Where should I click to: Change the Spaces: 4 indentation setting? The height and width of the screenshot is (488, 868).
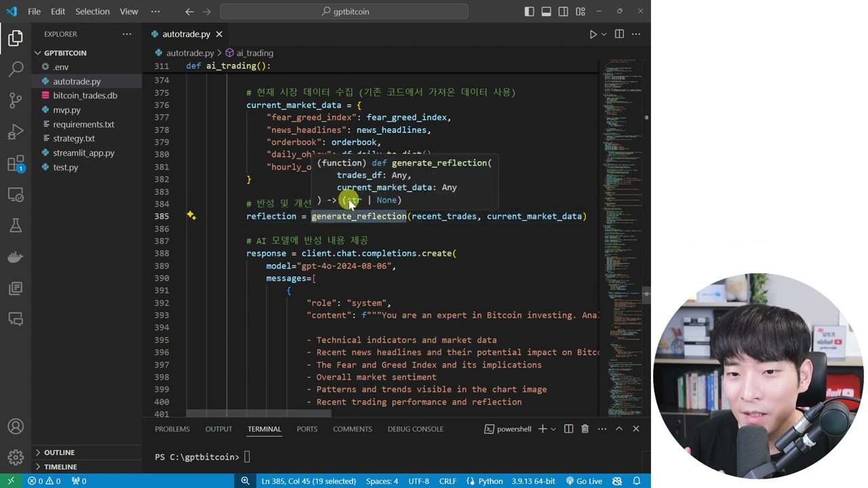tap(382, 481)
